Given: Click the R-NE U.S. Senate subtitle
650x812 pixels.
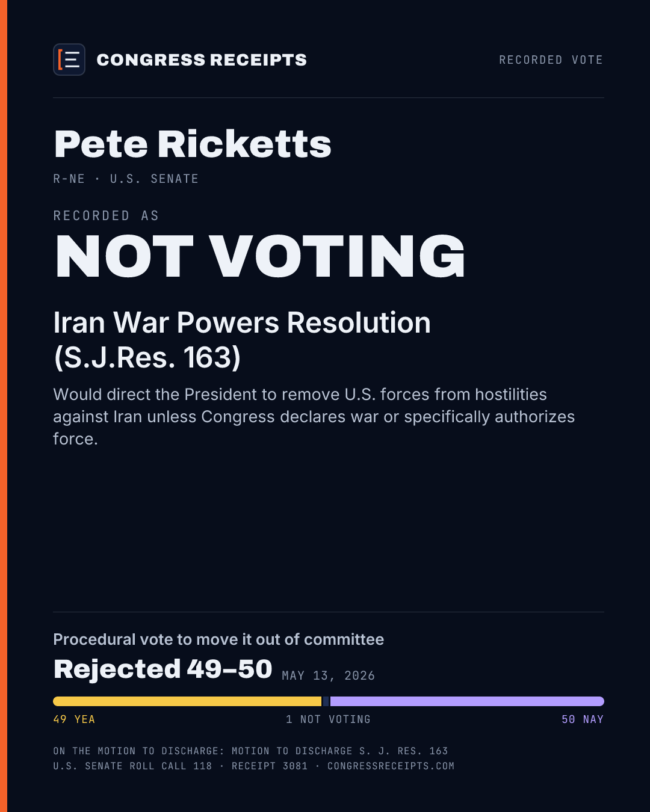Looking at the screenshot, I should pyautogui.click(x=126, y=179).
